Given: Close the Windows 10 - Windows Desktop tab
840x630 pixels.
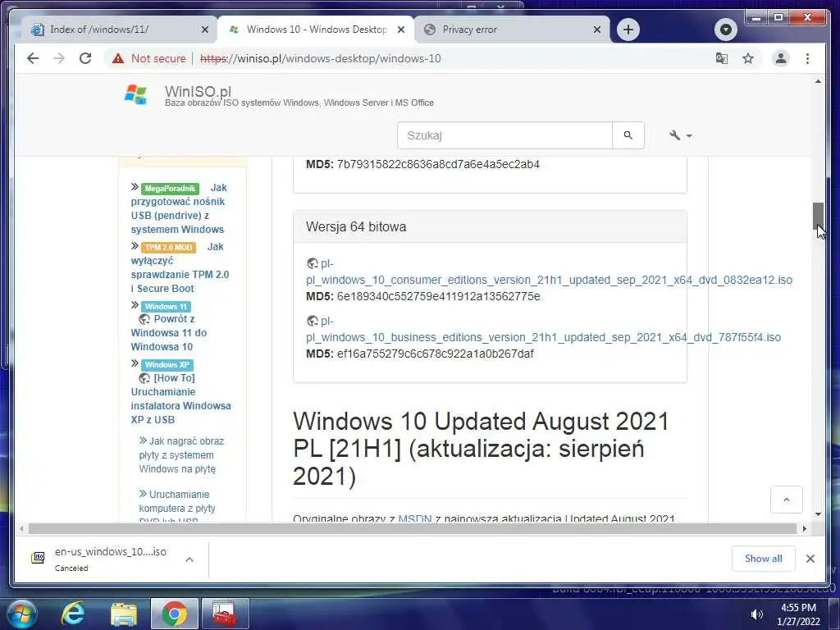Looking at the screenshot, I should pyautogui.click(x=400, y=30).
